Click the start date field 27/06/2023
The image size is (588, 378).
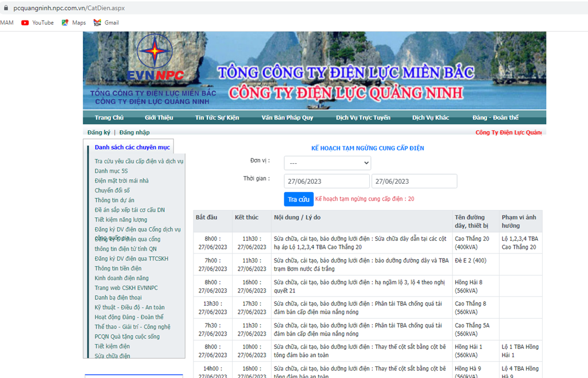(327, 181)
